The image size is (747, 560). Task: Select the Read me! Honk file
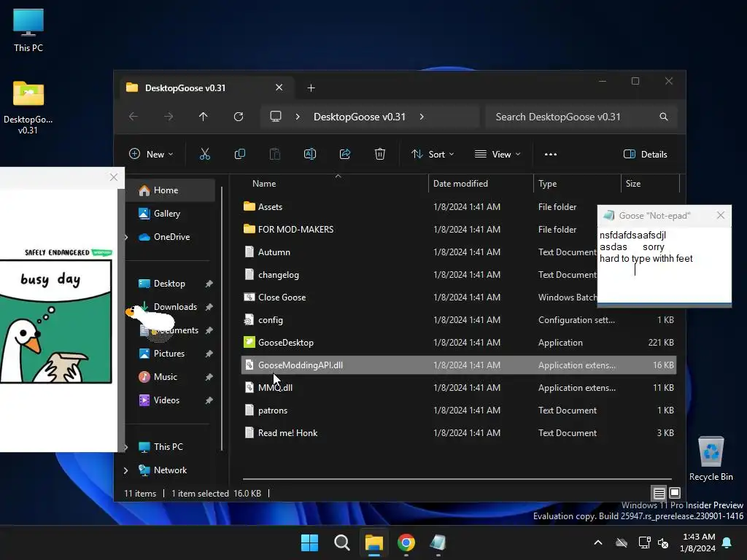pyautogui.click(x=459, y=433)
